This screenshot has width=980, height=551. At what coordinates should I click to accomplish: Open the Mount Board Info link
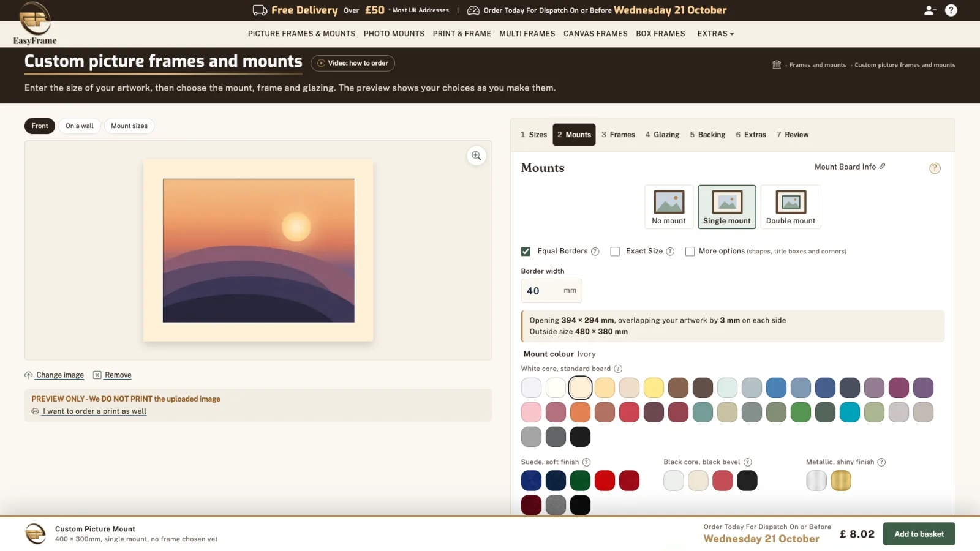click(850, 167)
